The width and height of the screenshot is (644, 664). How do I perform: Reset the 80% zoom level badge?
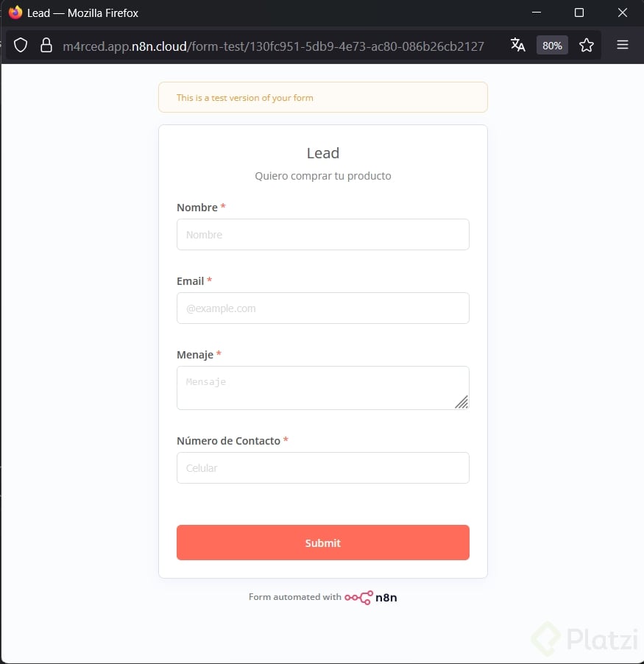552,46
